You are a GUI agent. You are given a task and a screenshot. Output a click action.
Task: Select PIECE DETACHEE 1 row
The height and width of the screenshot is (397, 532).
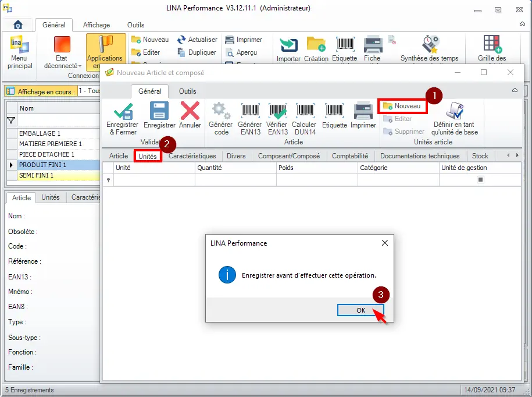tap(58, 154)
